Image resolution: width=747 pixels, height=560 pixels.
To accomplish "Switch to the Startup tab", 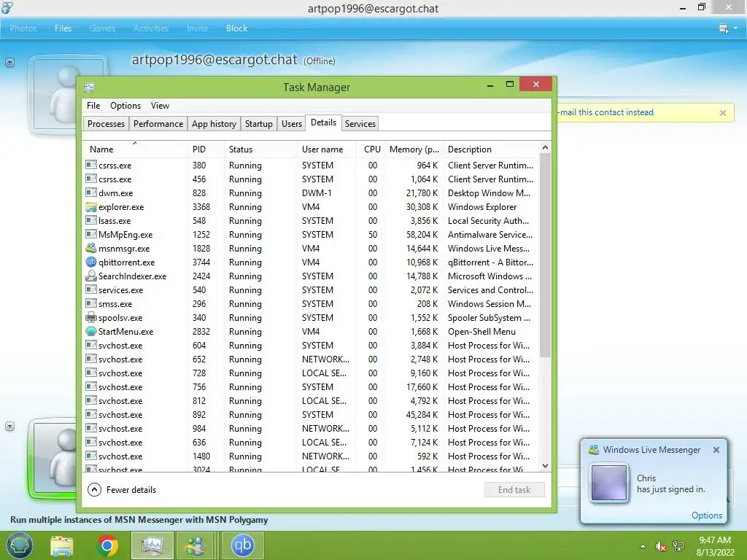I will point(259,124).
